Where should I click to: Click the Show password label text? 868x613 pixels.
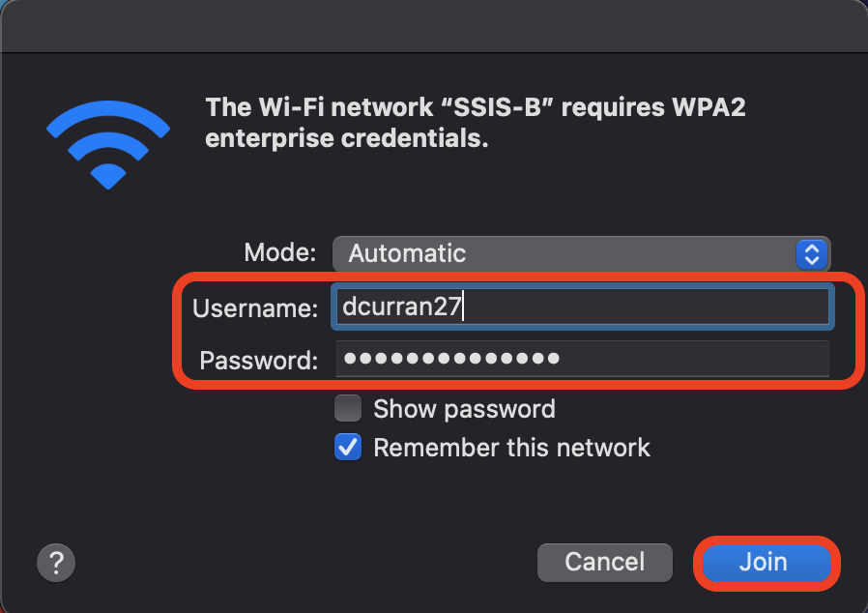pyautogui.click(x=464, y=409)
